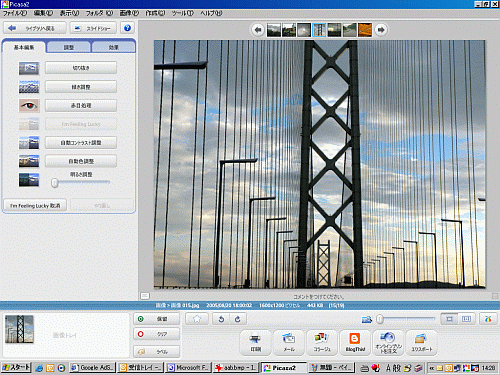Switch to Google AdS... taskbar window
Screen dimensions: 500x375
click(93, 368)
